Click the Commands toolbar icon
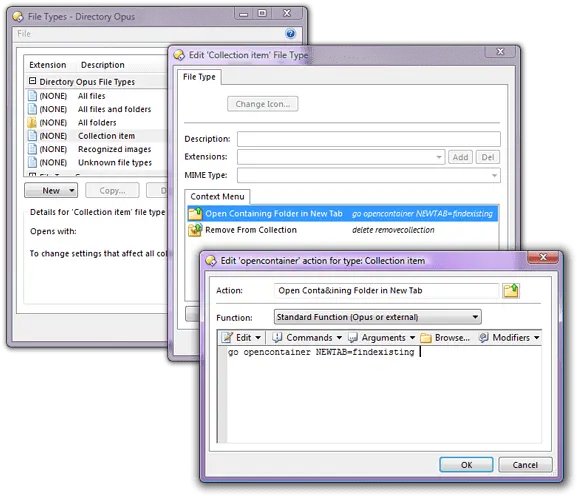 click(277, 337)
